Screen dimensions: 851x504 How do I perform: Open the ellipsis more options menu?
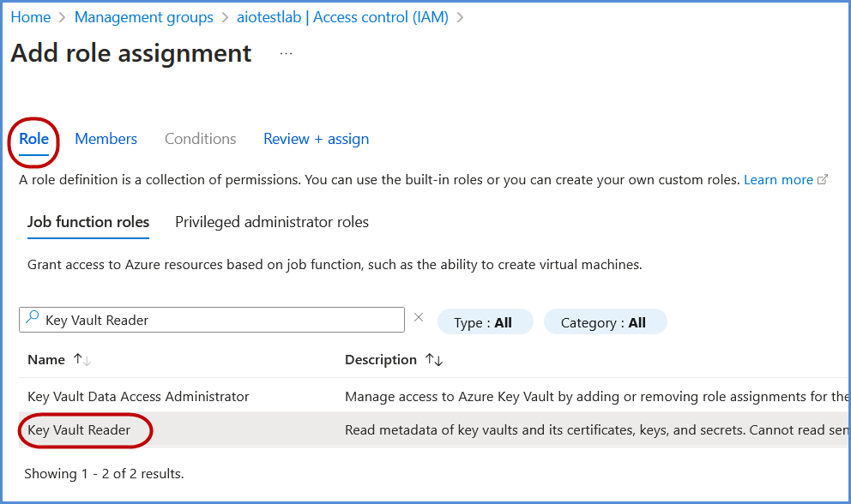pyautogui.click(x=286, y=54)
